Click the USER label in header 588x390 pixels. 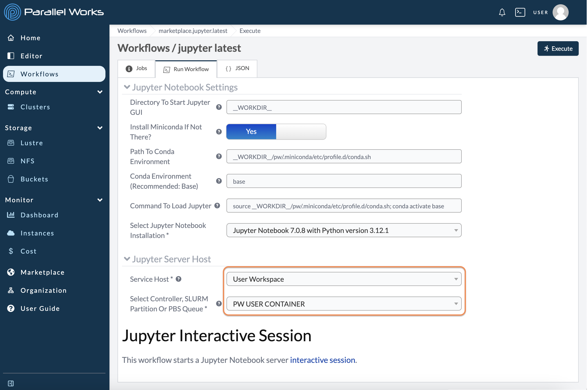tap(541, 12)
